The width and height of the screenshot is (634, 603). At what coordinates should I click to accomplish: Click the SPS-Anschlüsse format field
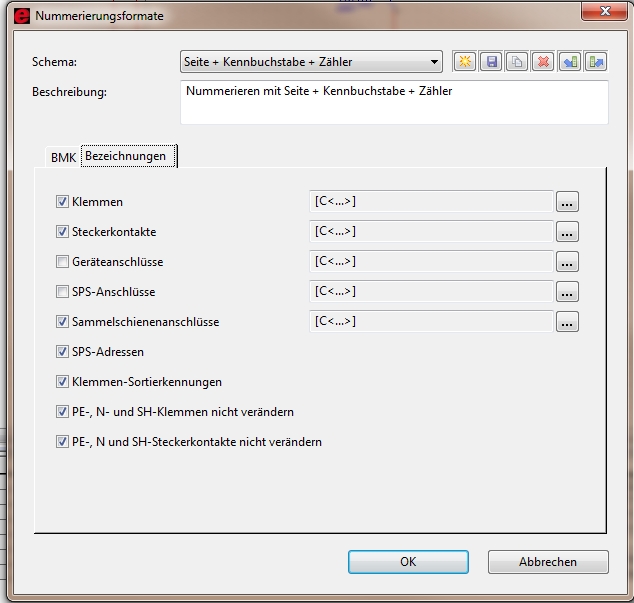click(431, 292)
